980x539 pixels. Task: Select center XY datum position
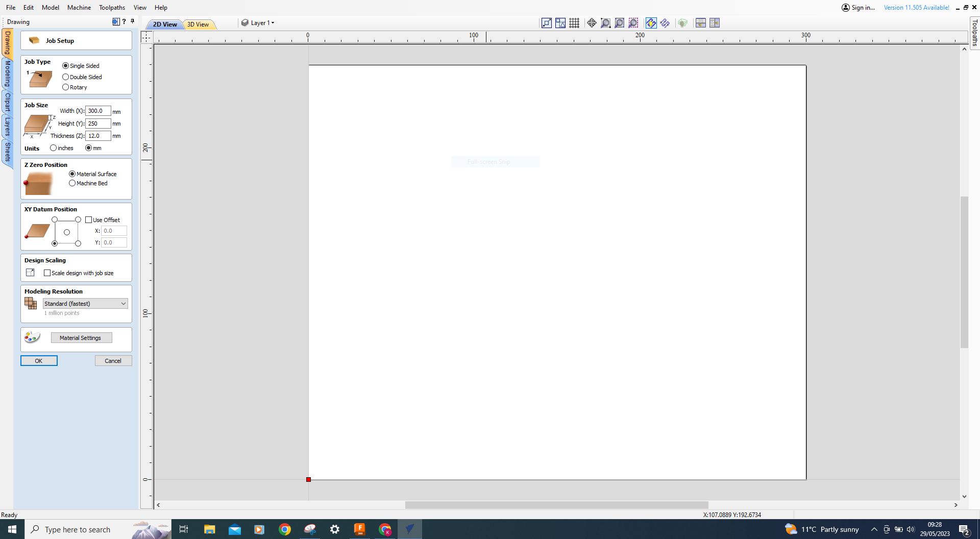click(x=67, y=232)
